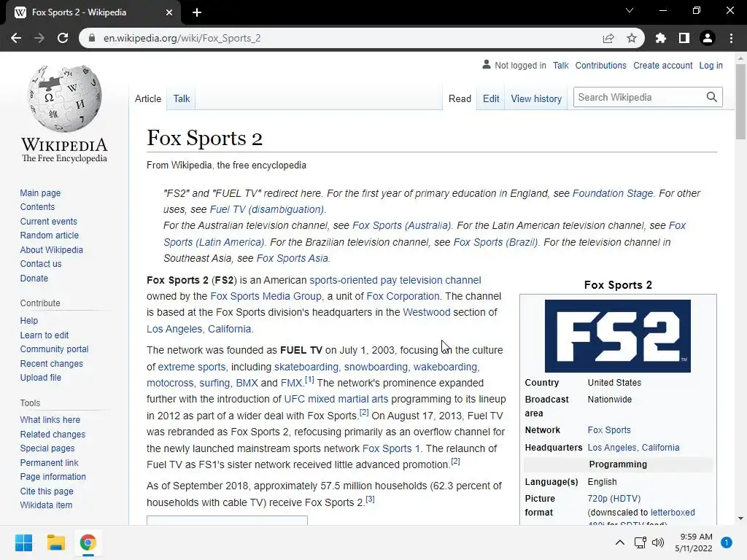Follow the Westwood link
747x560 pixels.
426,312
